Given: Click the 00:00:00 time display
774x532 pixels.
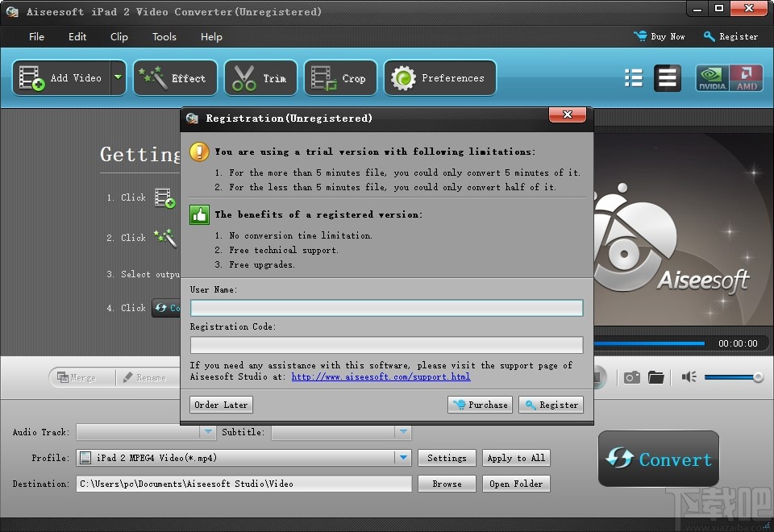Looking at the screenshot, I should pyautogui.click(x=738, y=343).
